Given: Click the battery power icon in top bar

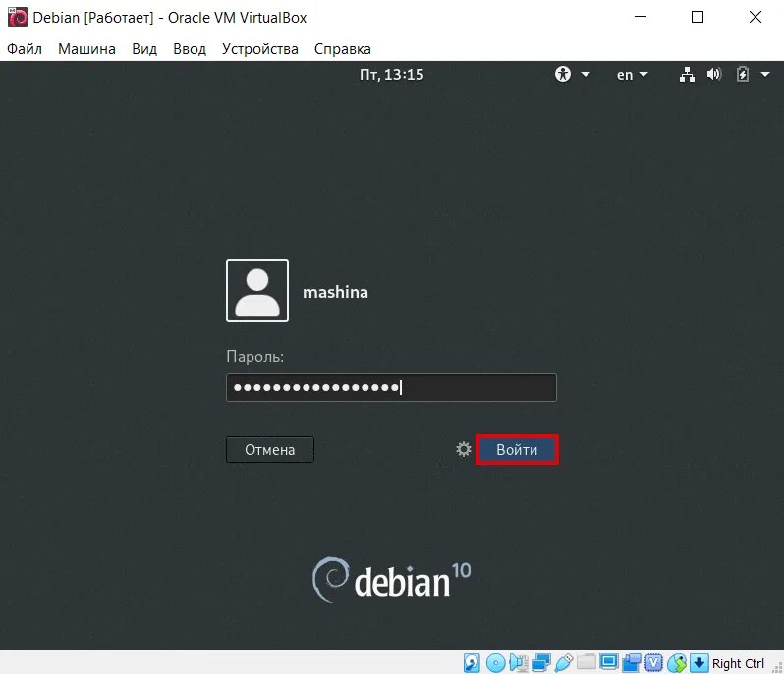Looking at the screenshot, I should (743, 75).
